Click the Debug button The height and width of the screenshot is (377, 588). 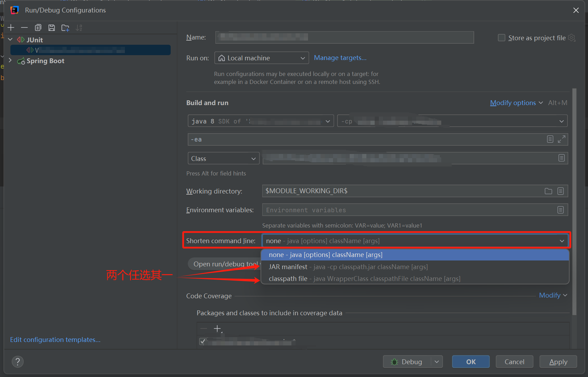tap(407, 362)
